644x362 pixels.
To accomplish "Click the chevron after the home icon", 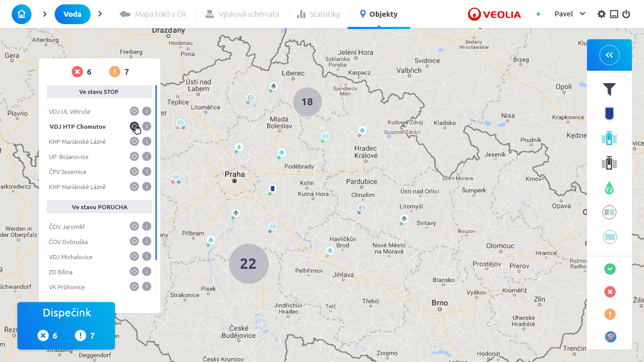I will click(x=45, y=14).
